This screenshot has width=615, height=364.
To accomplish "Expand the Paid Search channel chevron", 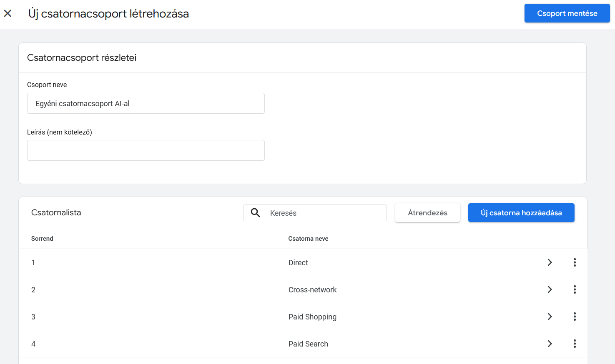I will point(550,344).
